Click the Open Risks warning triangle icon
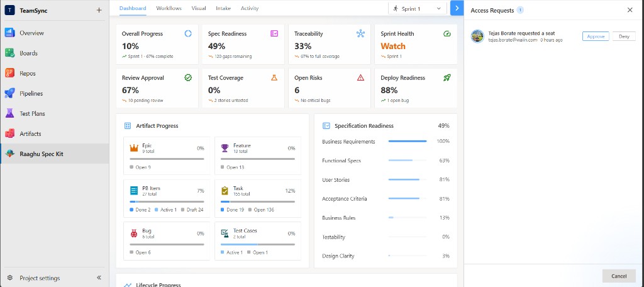The image size is (644, 287). point(360,77)
